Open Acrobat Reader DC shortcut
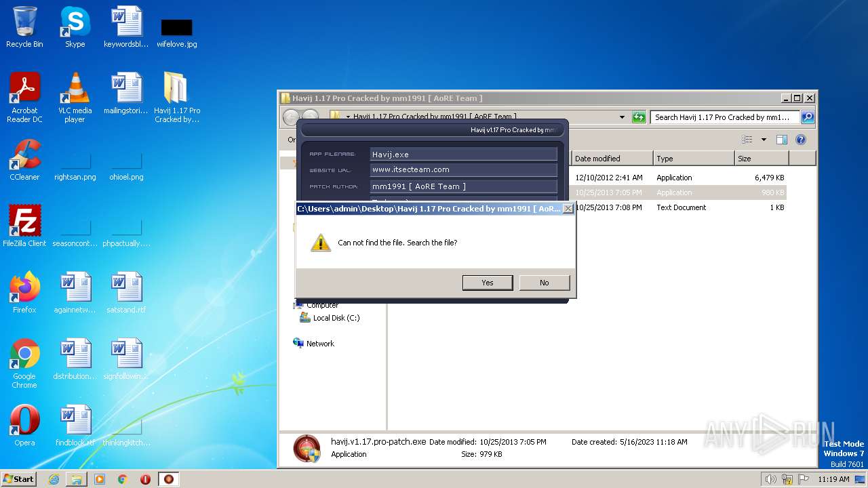Viewport: 868px width, 488px height. point(24,97)
